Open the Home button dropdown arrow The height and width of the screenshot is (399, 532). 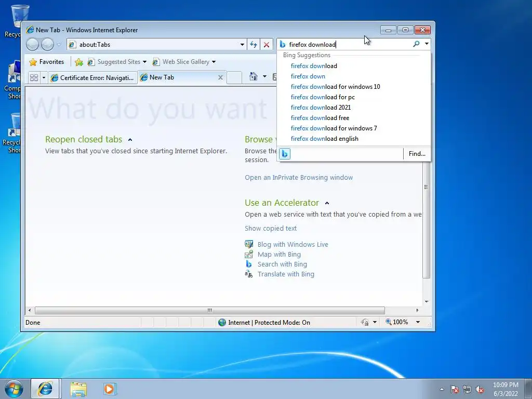coord(264,77)
